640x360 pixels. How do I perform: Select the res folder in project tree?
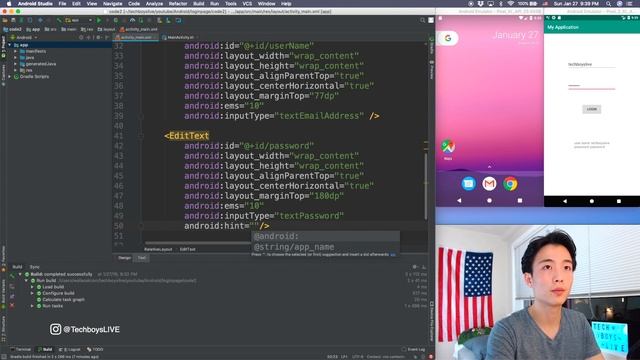26,70
